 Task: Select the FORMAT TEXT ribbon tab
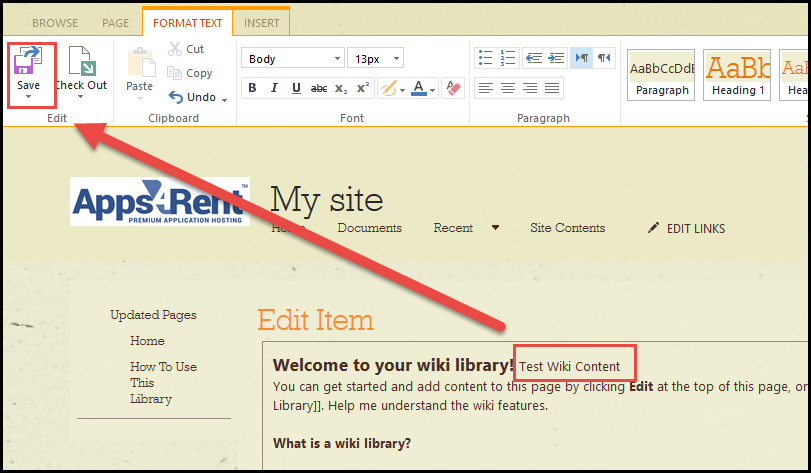(187, 23)
